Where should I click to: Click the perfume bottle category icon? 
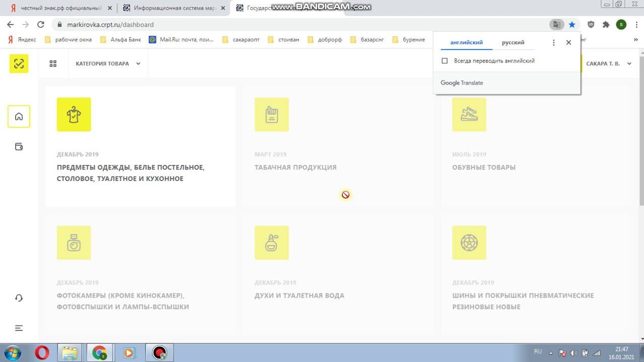272,243
